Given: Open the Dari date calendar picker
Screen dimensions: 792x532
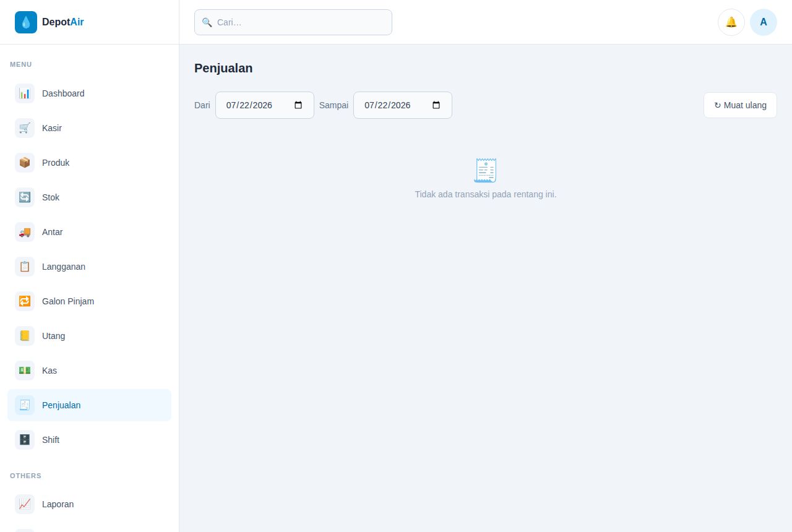Looking at the screenshot, I should [298, 105].
